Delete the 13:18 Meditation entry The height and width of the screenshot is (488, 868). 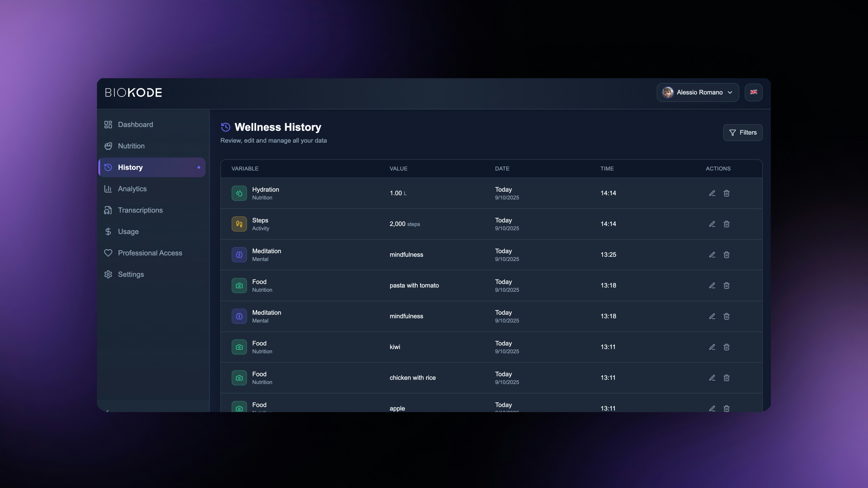click(726, 316)
